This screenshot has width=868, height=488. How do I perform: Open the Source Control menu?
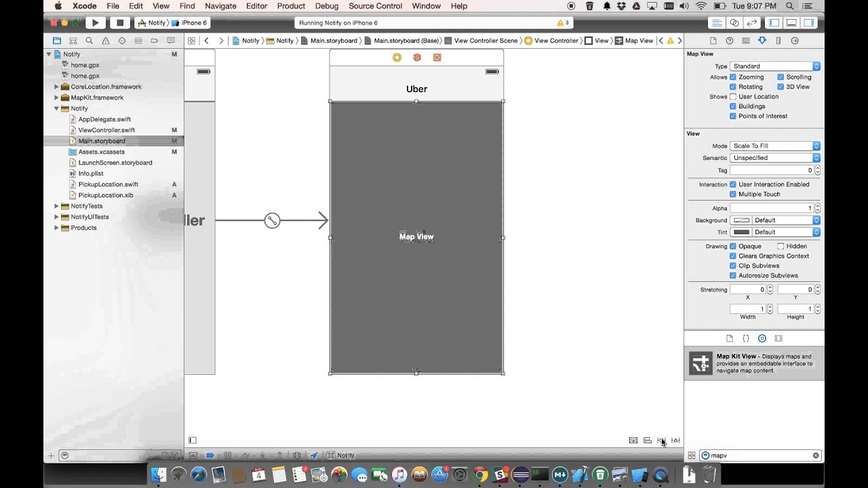click(376, 6)
